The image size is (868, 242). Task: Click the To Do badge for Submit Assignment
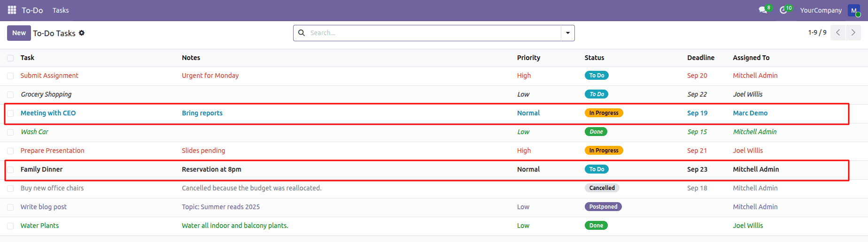pos(597,76)
